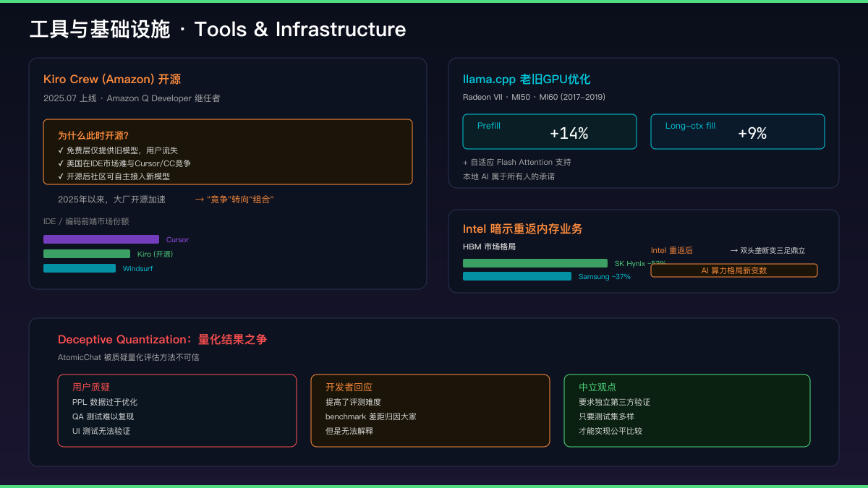Click the teal Samsung HBM share bar

(x=517, y=276)
